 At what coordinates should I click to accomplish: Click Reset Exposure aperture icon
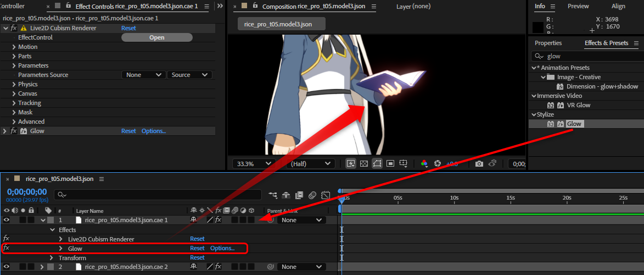pos(438,163)
